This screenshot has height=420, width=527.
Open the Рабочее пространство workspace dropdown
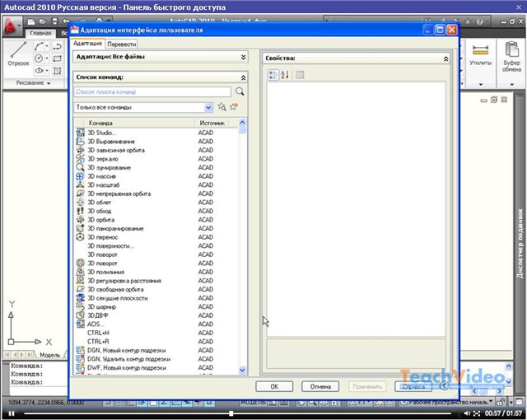(x=491, y=401)
